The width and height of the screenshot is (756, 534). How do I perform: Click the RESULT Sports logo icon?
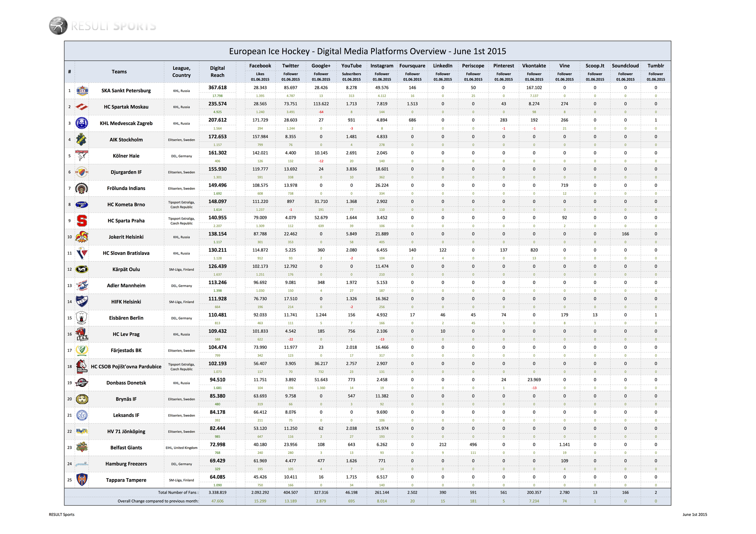pyautogui.click(x=58, y=26)
